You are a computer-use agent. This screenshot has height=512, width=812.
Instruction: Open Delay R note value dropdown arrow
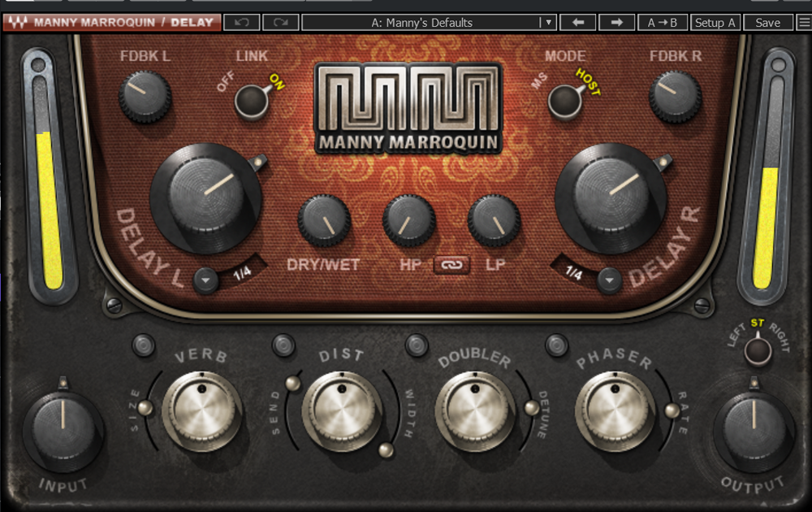click(x=609, y=280)
